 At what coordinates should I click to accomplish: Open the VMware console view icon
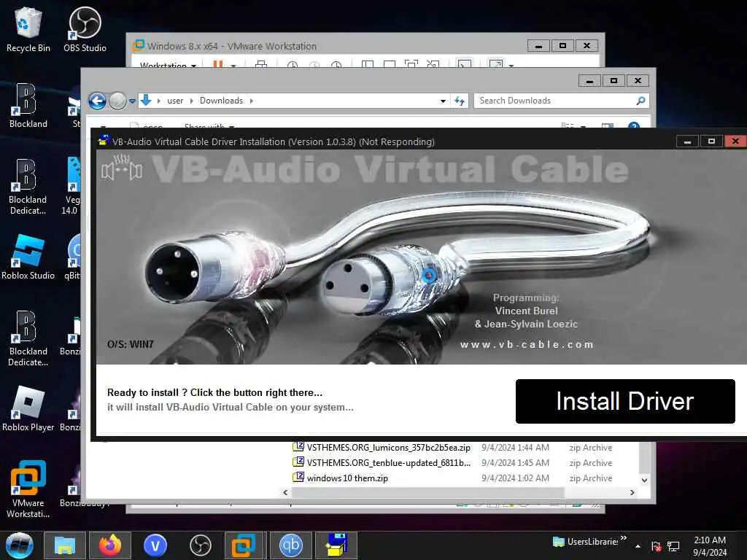coord(464,64)
